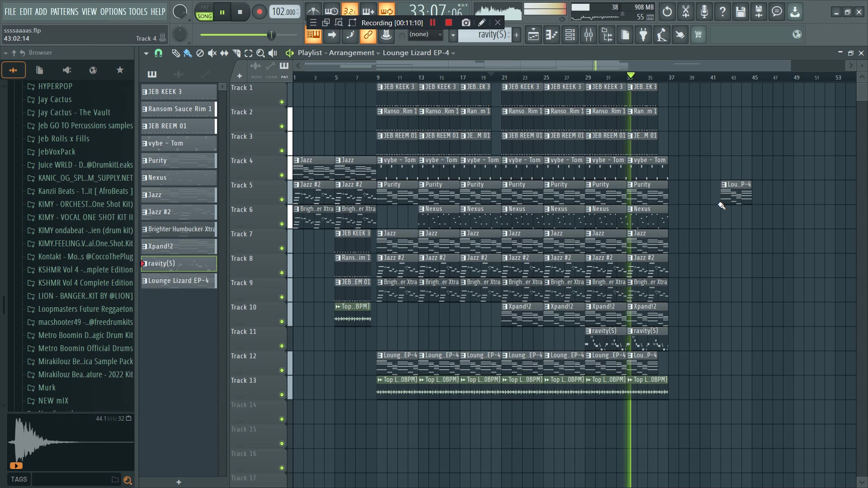Open the TOOLS menu
868x488 pixels.
138,12
